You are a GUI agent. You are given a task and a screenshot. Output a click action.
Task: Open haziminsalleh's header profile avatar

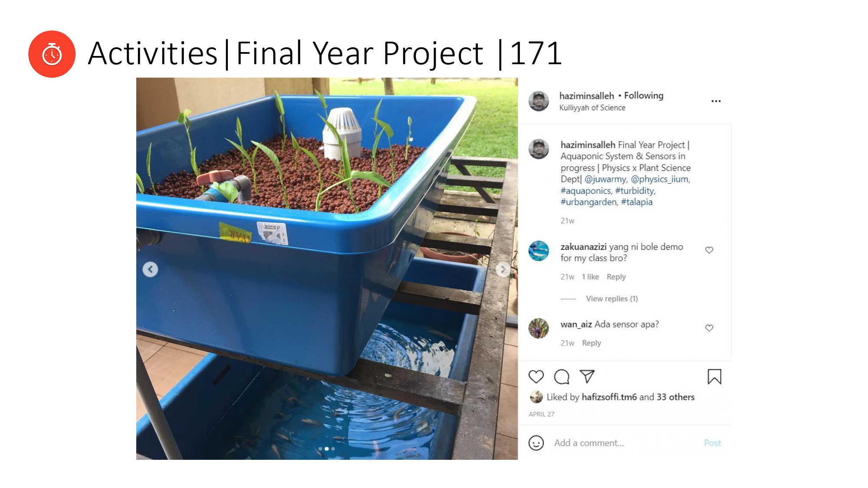[x=539, y=101]
